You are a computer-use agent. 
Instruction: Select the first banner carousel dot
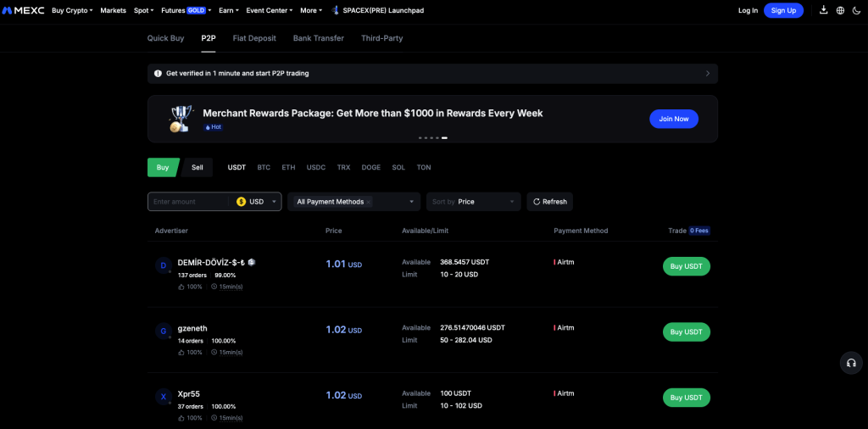coord(420,138)
